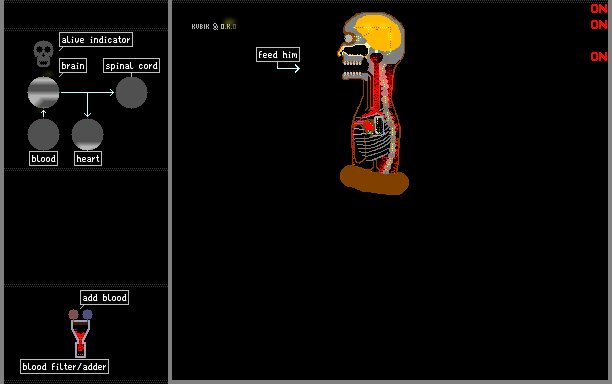The width and height of the screenshot is (612, 384).
Task: Click the brown base under the body
Action: coord(374,180)
